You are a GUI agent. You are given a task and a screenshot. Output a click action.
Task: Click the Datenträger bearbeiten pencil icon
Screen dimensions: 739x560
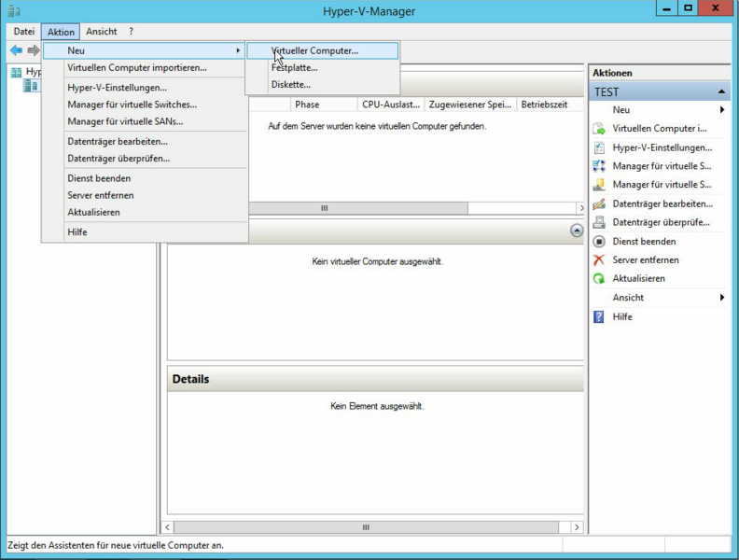pyautogui.click(x=599, y=203)
